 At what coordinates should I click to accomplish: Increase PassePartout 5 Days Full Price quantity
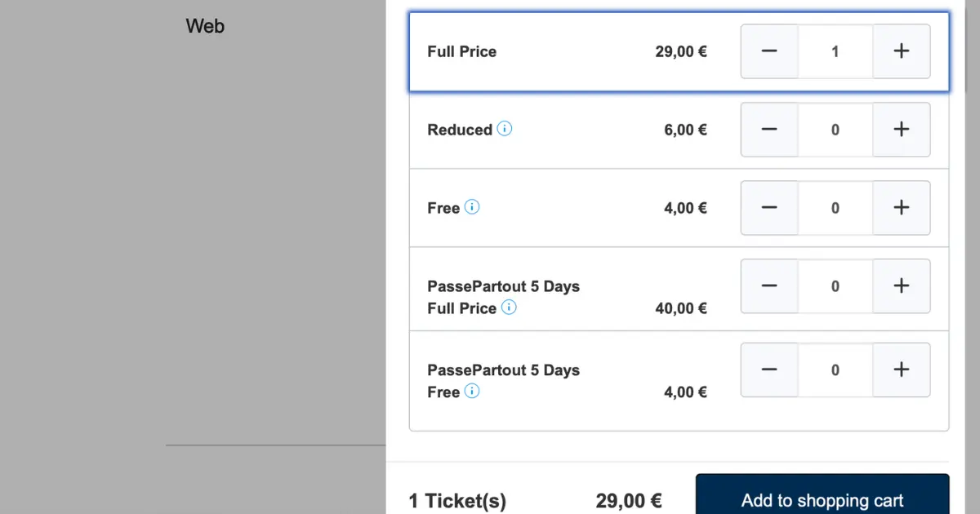pos(902,286)
